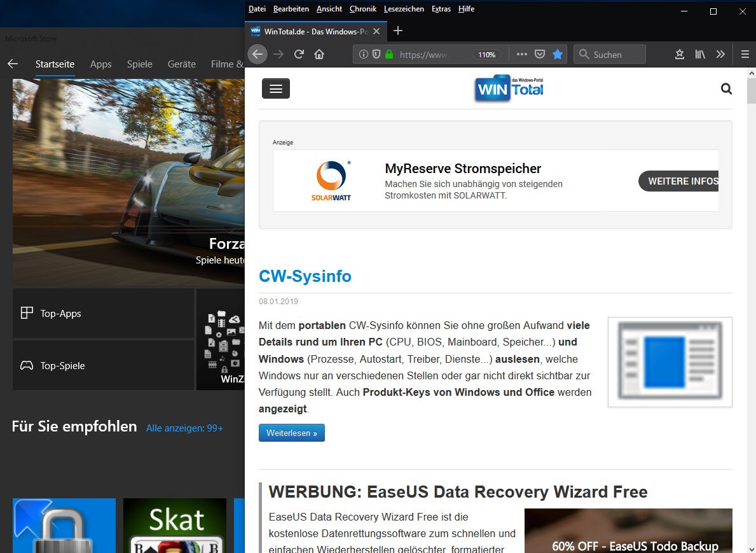Click Alle anzeigen: 99+ link
The image size is (756, 553).
[184, 428]
